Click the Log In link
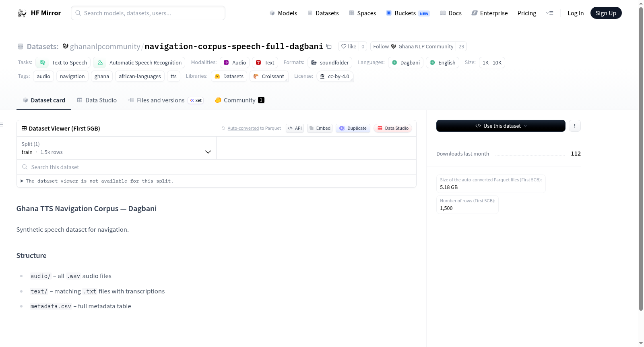The image size is (644, 347). click(576, 13)
